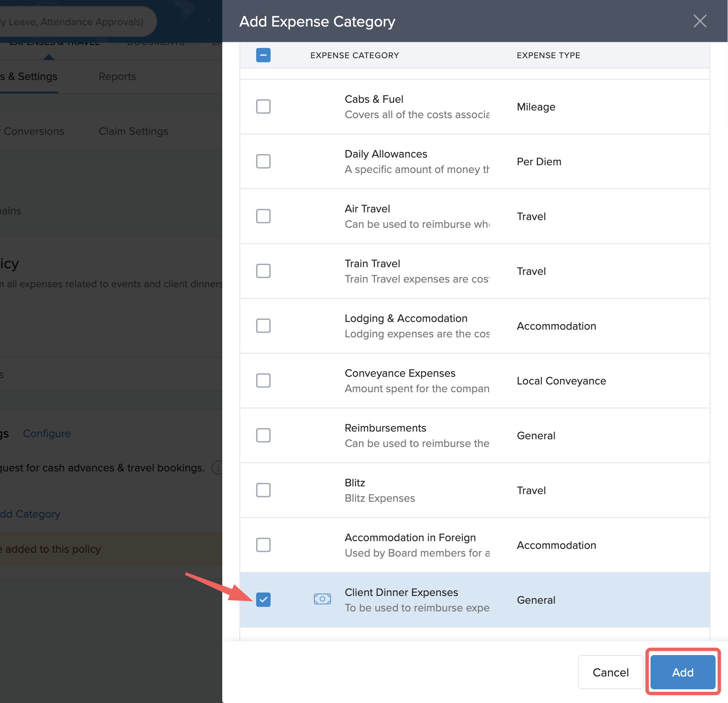Image resolution: width=728 pixels, height=703 pixels.
Task: Select Accommodation in Foreign checkbox
Action: coord(263,545)
